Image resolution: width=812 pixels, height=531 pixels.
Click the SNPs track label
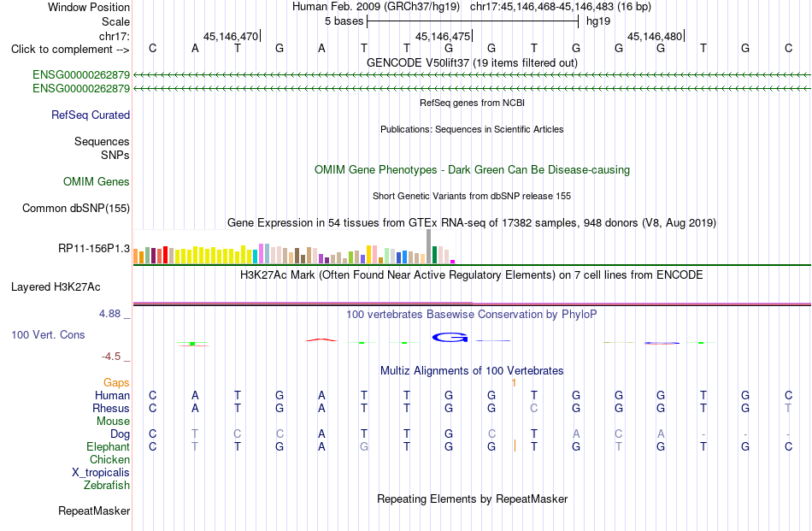click(x=115, y=155)
